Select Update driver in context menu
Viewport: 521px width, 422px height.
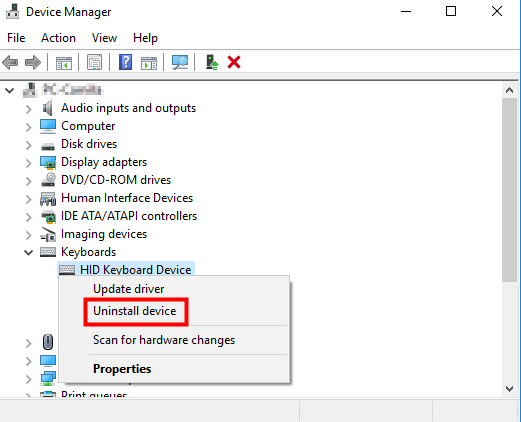click(x=129, y=289)
